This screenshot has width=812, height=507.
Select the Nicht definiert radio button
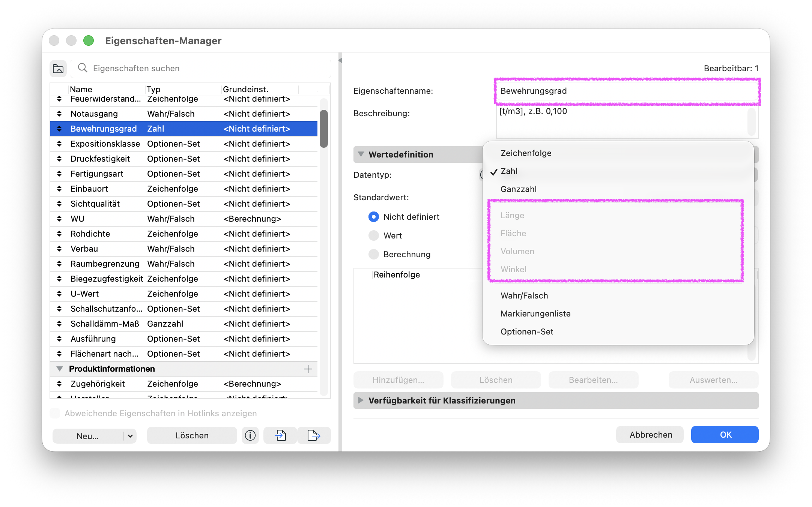(374, 217)
